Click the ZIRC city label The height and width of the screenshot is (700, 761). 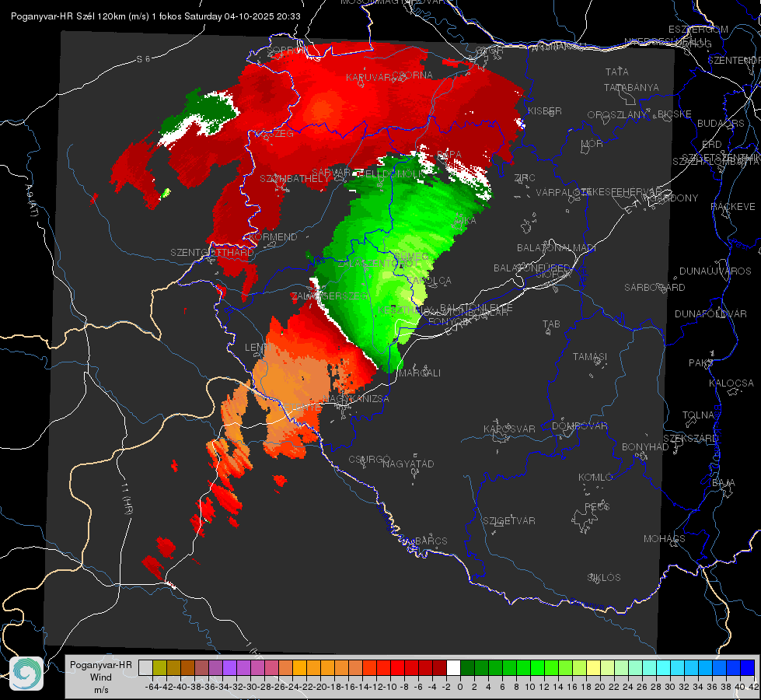click(525, 178)
